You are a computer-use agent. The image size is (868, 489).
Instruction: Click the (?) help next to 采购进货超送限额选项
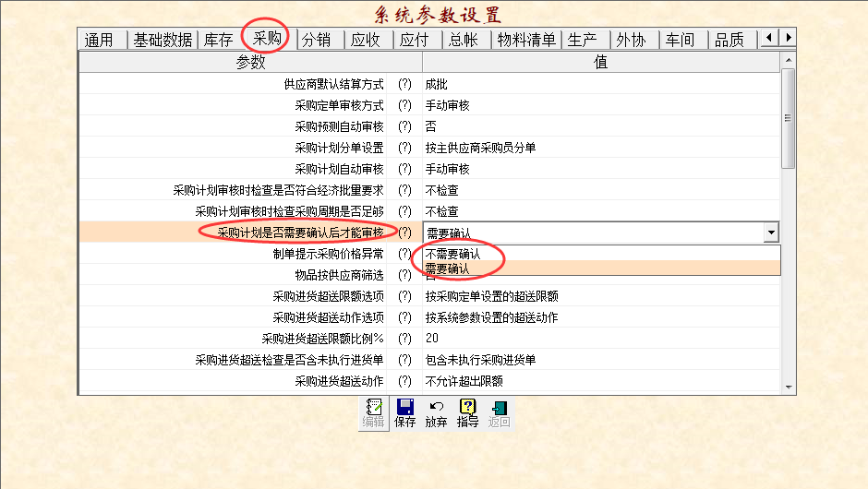pos(404,296)
